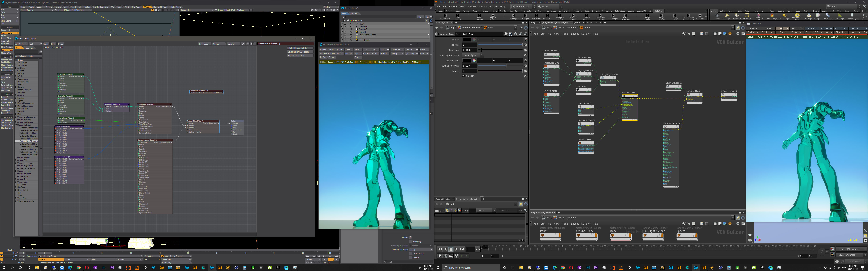Enable the Auto Key checkbox
This screenshot has height=271, width=868.
163,256
